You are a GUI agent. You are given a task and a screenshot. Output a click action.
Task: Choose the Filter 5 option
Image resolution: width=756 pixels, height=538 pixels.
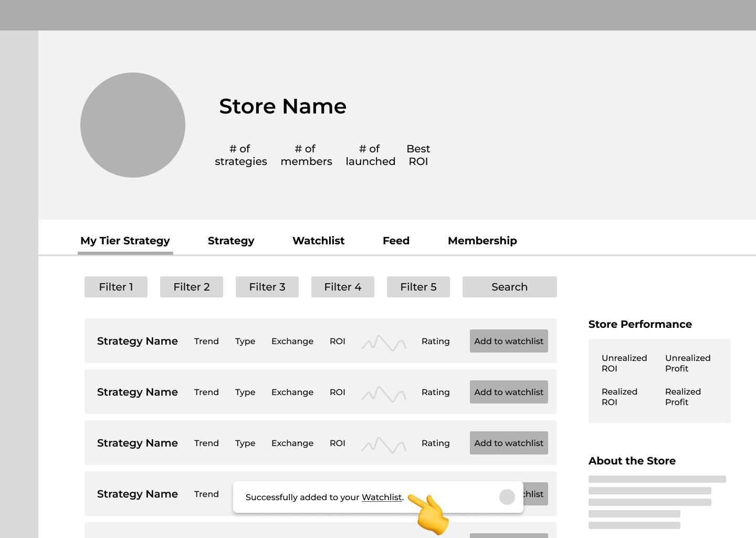(x=418, y=287)
